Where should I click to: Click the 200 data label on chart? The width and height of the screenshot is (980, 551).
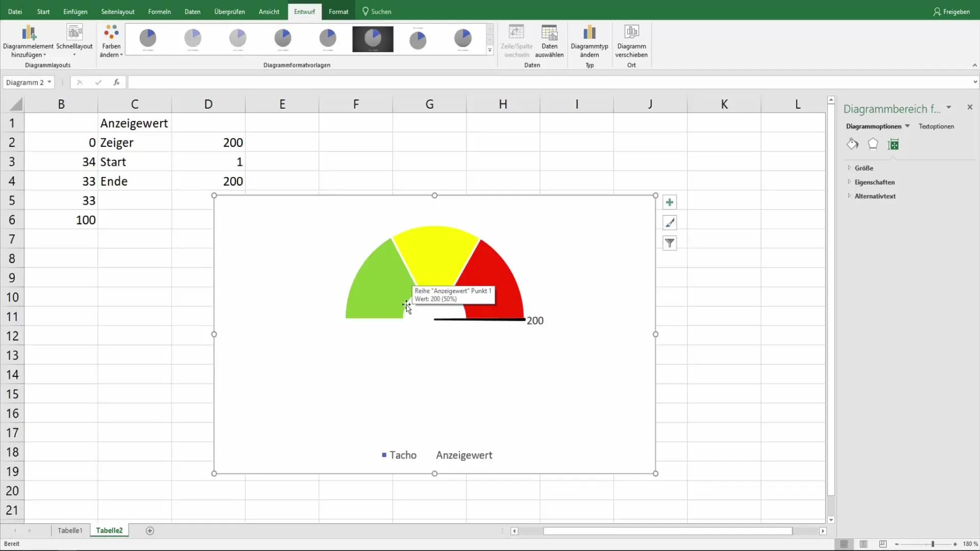click(535, 320)
